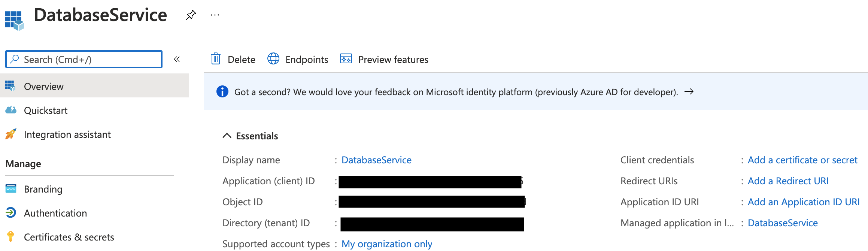
Task: Select Overview in the sidebar
Action: coord(44,87)
